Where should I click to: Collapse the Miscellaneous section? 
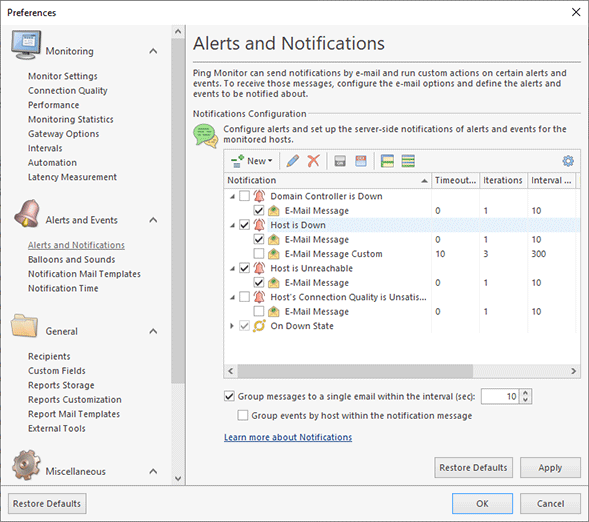pyautogui.click(x=153, y=471)
